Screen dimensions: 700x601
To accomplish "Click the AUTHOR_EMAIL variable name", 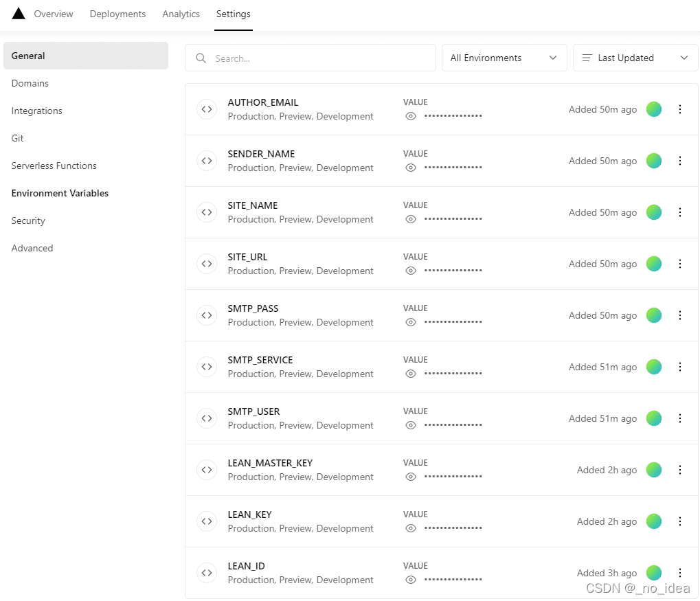I will (263, 102).
